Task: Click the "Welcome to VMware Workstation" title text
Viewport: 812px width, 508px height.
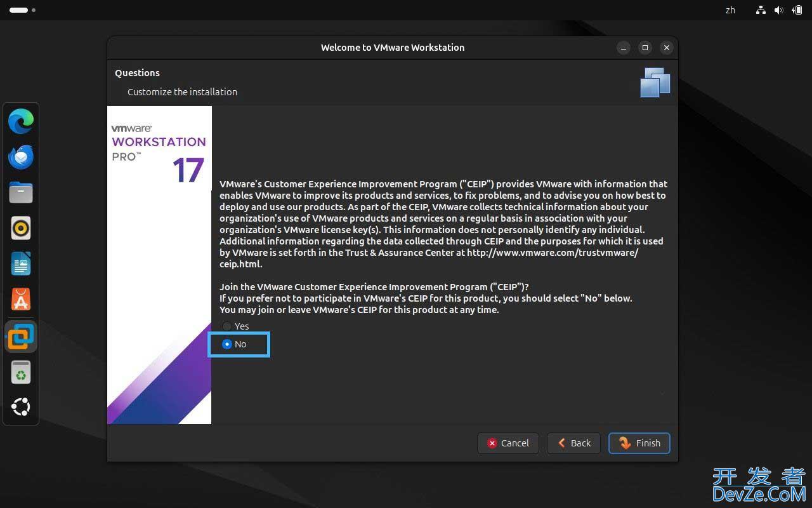Action: coord(393,48)
